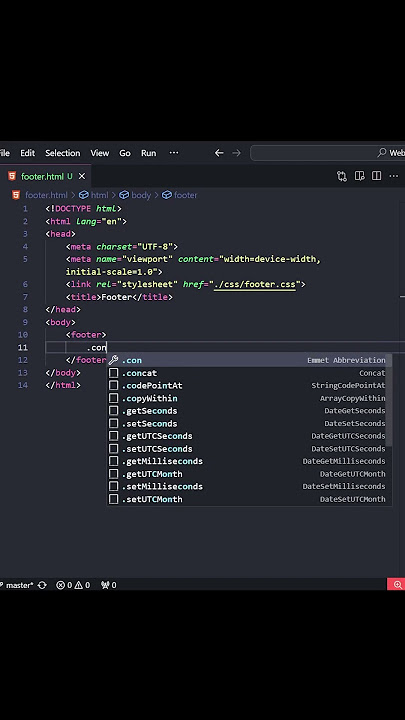Choose the .getUTCSeconds suggestion
The height and width of the screenshot is (720, 405).
(x=249, y=436)
